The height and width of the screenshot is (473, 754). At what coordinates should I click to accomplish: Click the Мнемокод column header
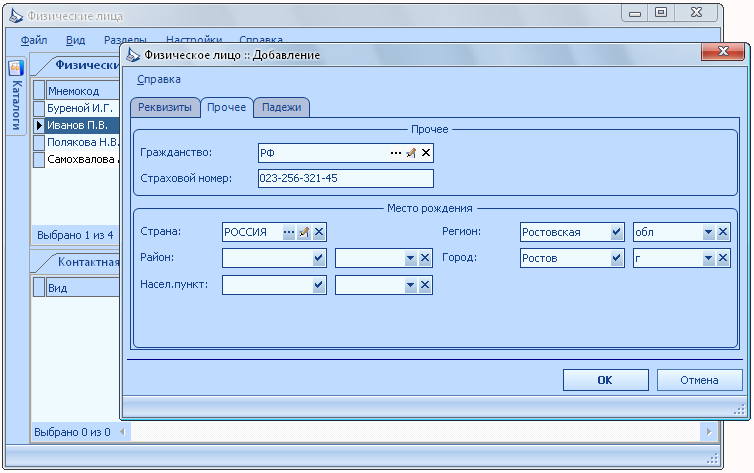coord(83,91)
